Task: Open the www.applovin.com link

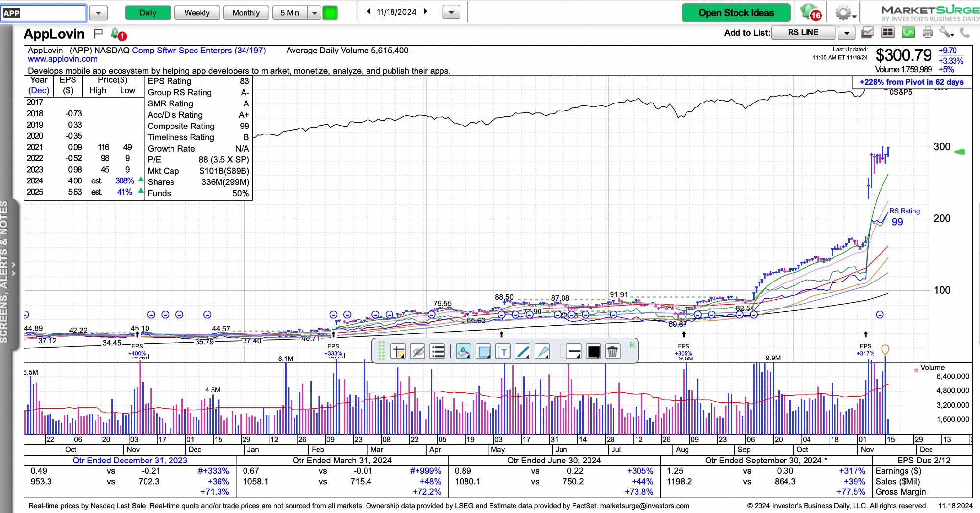Action: pos(63,59)
